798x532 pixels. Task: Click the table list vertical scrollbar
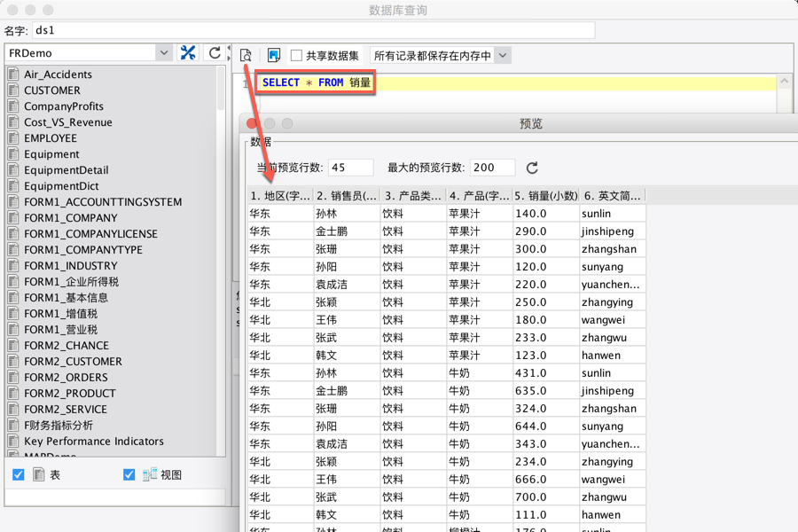pyautogui.click(x=221, y=89)
